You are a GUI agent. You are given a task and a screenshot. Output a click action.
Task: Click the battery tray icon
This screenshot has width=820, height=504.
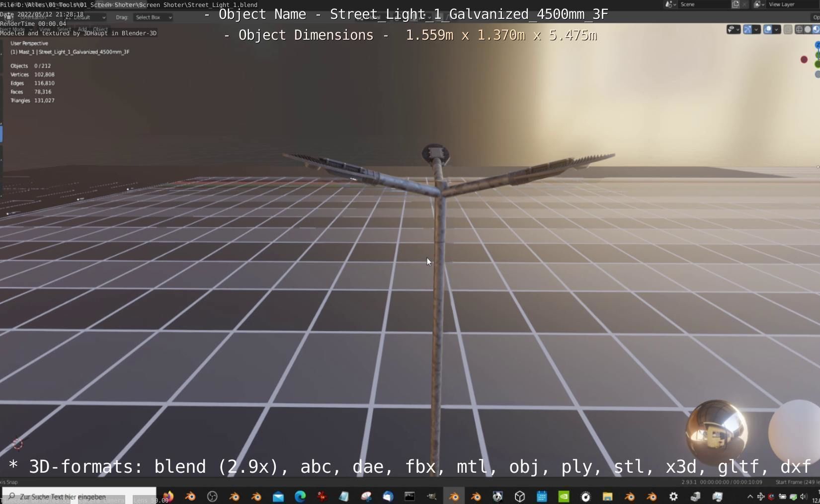pyautogui.click(x=782, y=496)
